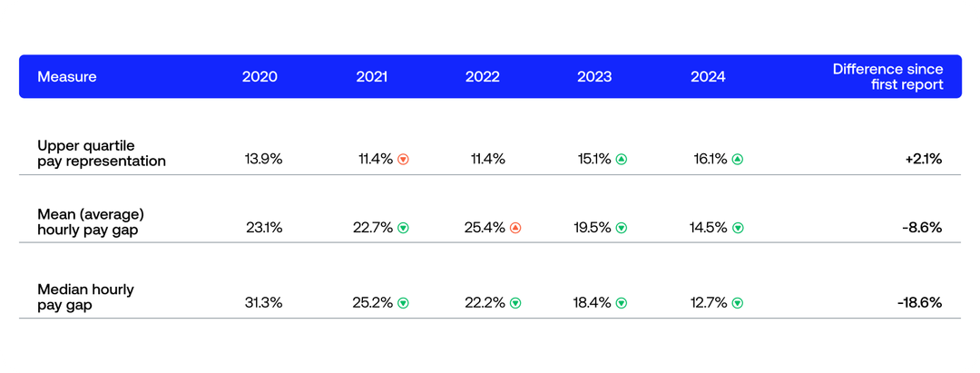The image size is (980, 373).
Task: Select the Median hourly pay gap row label
Action: [x=85, y=297]
